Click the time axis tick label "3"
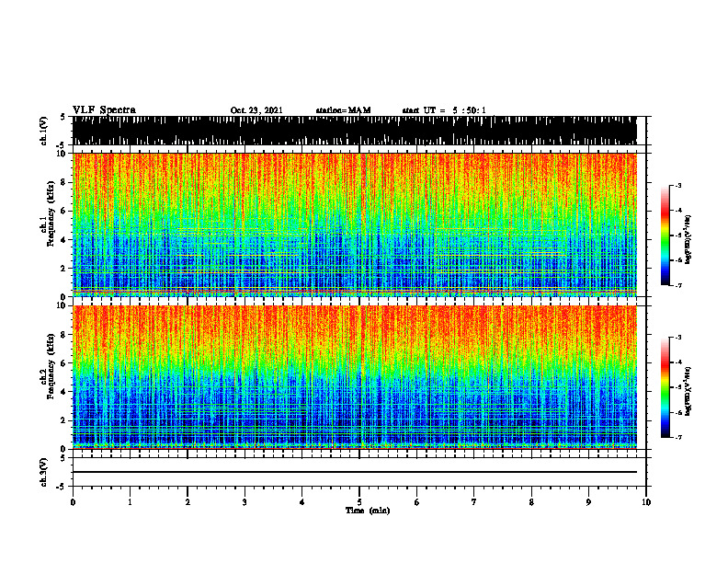 (245, 502)
